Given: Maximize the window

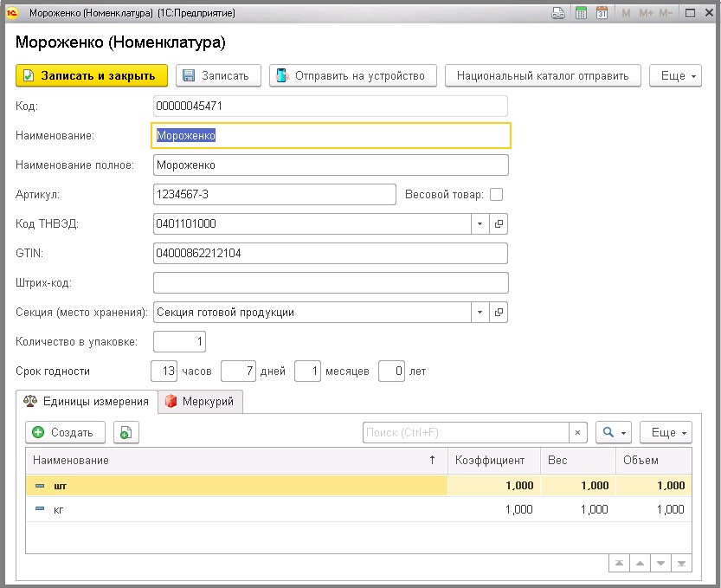Looking at the screenshot, I should click(x=690, y=13).
